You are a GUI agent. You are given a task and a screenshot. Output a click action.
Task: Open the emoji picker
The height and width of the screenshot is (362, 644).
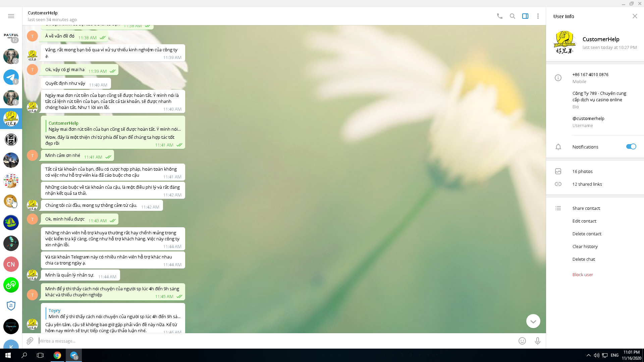coord(522,341)
